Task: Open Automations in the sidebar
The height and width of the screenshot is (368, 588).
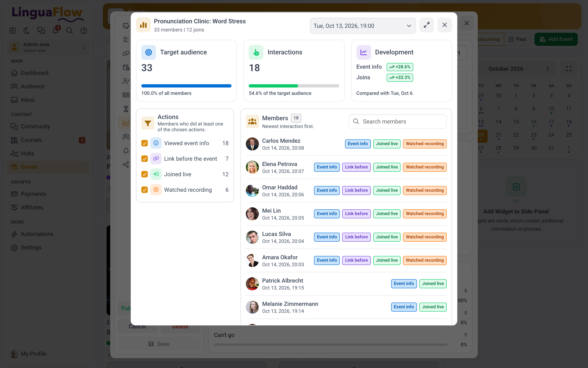Action: pyautogui.click(x=48, y=234)
